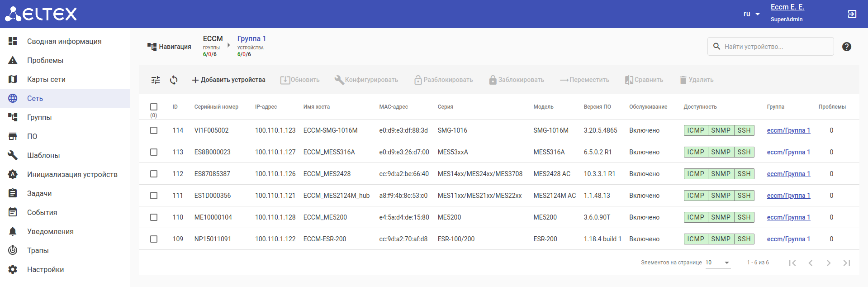Screen dimensions: 868x287
Task: Click the logout icon in header
Action: point(852,14)
